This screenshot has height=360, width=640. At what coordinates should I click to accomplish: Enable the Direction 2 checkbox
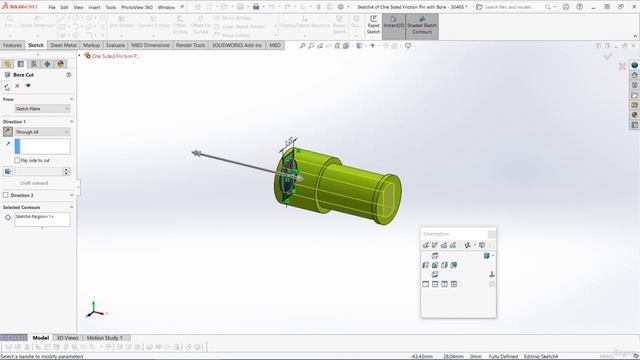coord(6,195)
